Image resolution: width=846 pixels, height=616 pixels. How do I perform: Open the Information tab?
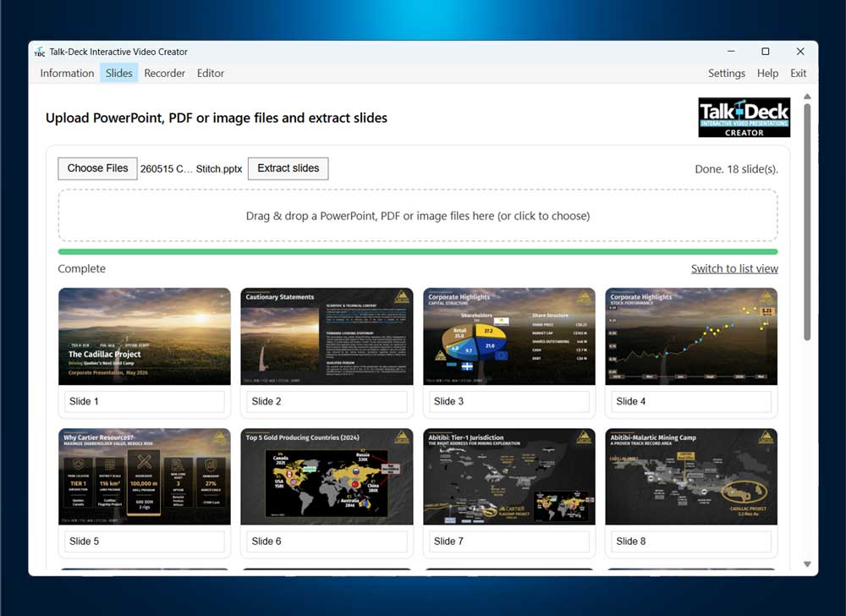click(x=67, y=74)
